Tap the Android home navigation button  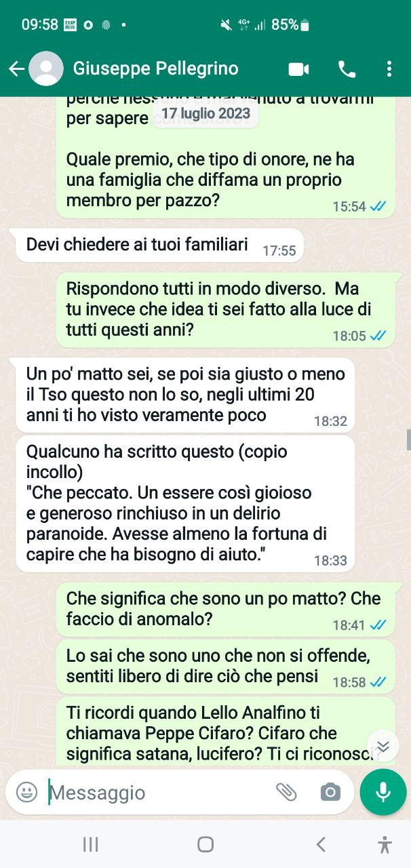206,844
